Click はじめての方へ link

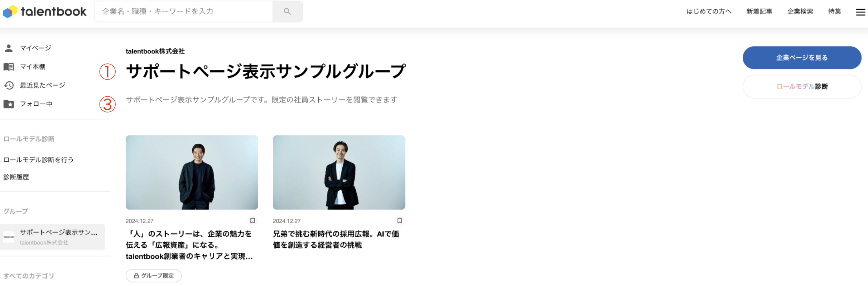pyautogui.click(x=709, y=11)
